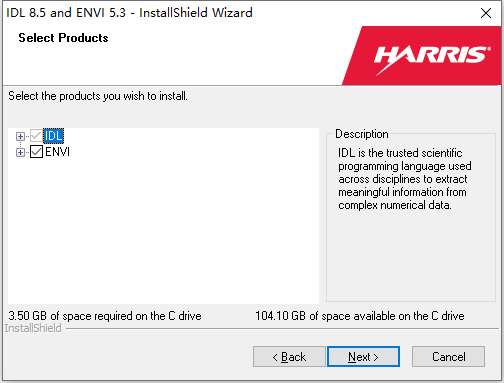The height and width of the screenshot is (383, 504).
Task: Click the IDL description text
Action: [405, 179]
